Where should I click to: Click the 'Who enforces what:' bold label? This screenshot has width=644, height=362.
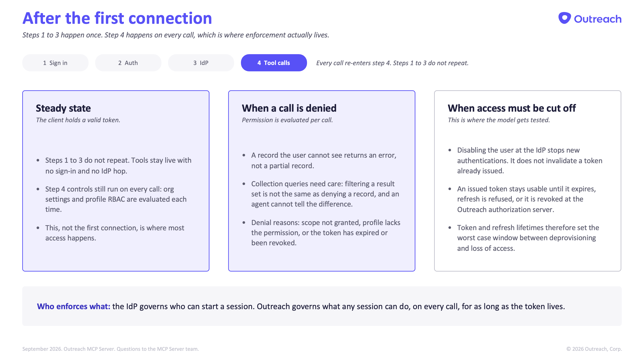74,306
